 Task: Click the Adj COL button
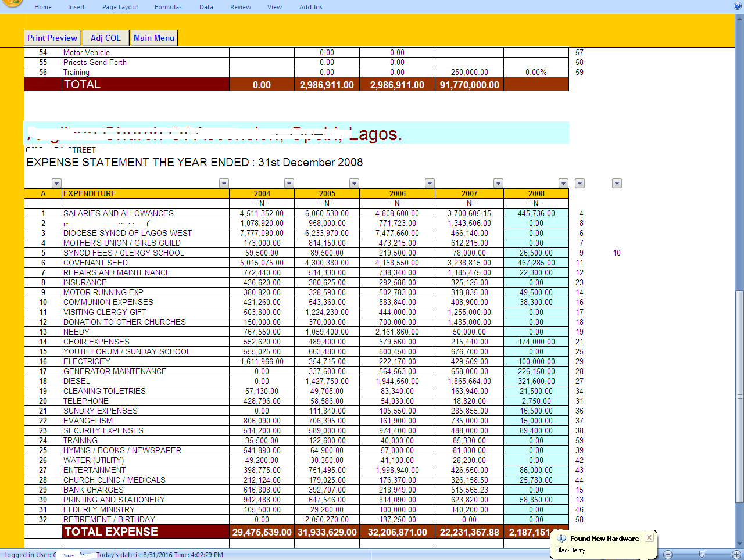click(x=105, y=38)
